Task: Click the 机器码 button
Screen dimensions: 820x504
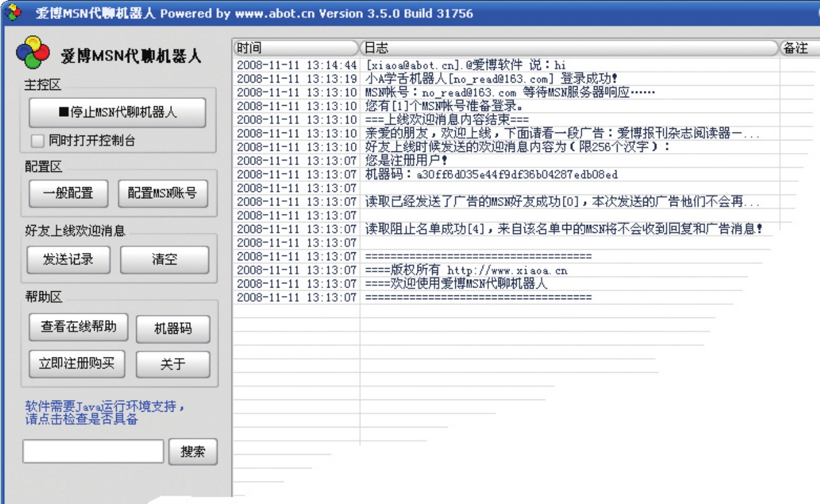Action: click(x=173, y=329)
